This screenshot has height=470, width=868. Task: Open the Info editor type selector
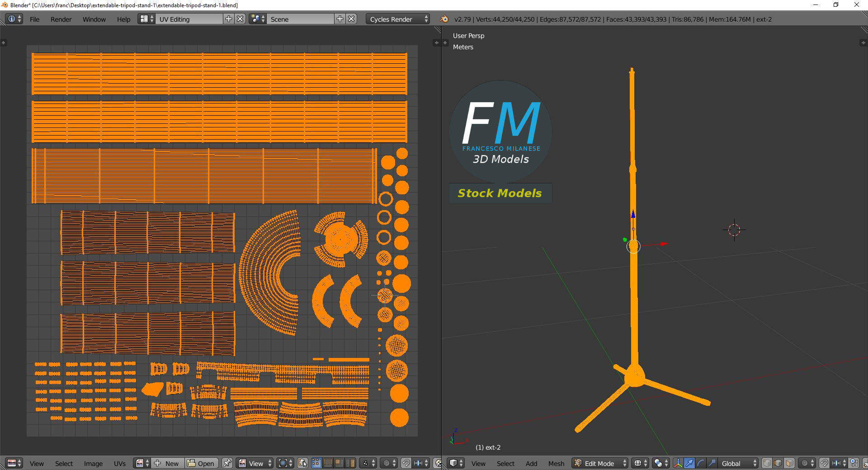[14, 19]
